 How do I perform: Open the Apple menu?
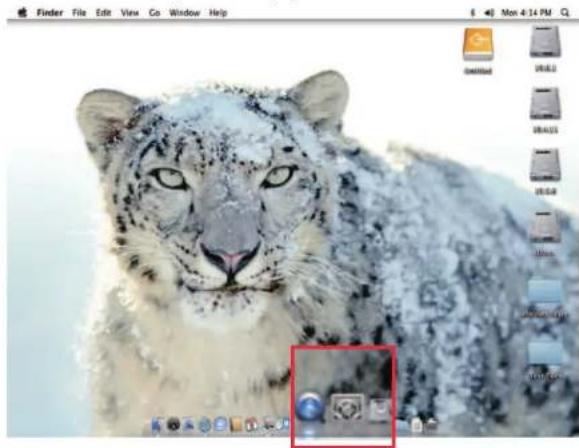tap(23, 13)
